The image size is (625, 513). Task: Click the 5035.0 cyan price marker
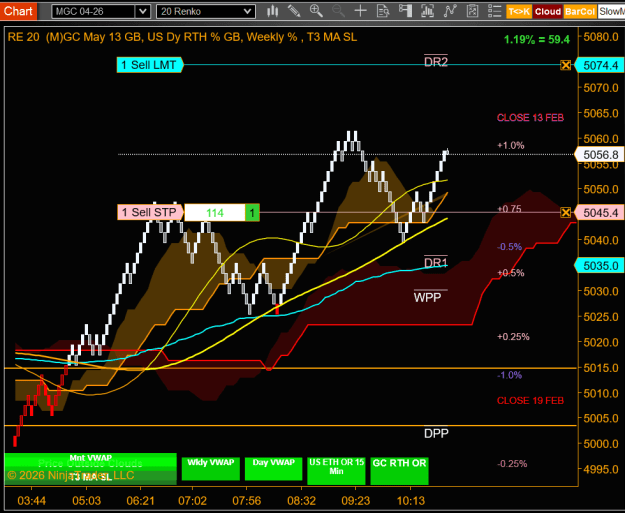[x=599, y=265]
